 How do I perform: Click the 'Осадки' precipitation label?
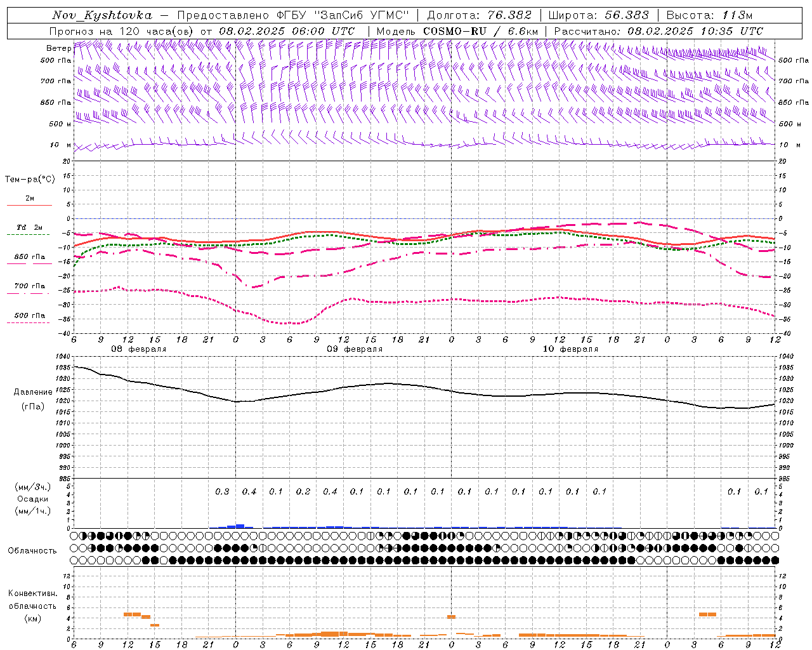33,499
